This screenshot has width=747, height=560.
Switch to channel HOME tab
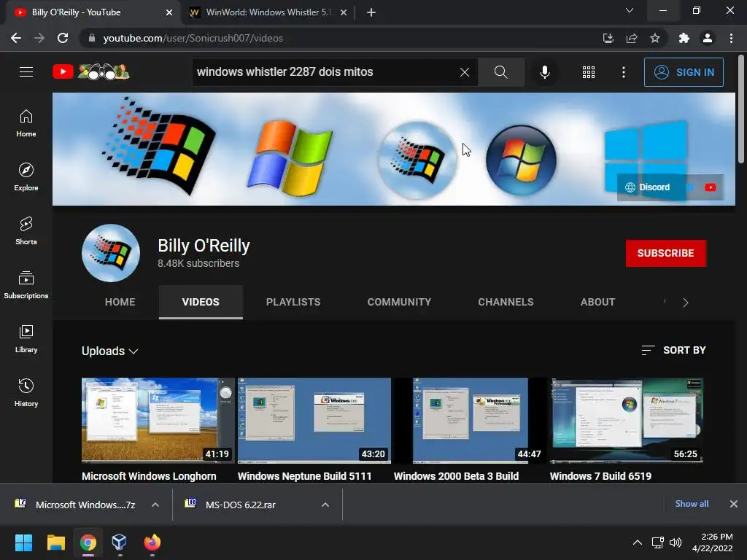pyautogui.click(x=120, y=302)
